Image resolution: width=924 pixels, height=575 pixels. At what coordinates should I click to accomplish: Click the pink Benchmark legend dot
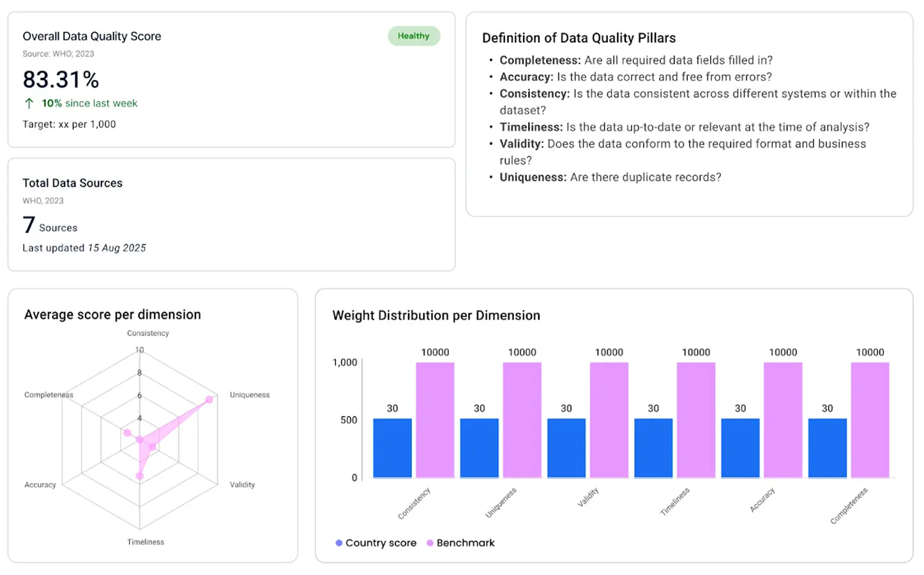click(x=430, y=543)
